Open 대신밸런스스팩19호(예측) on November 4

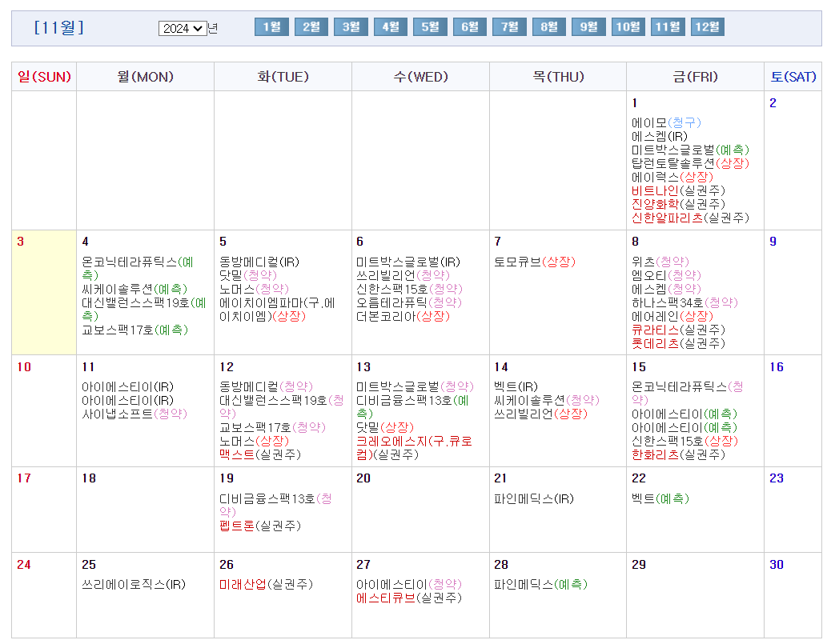(143, 310)
